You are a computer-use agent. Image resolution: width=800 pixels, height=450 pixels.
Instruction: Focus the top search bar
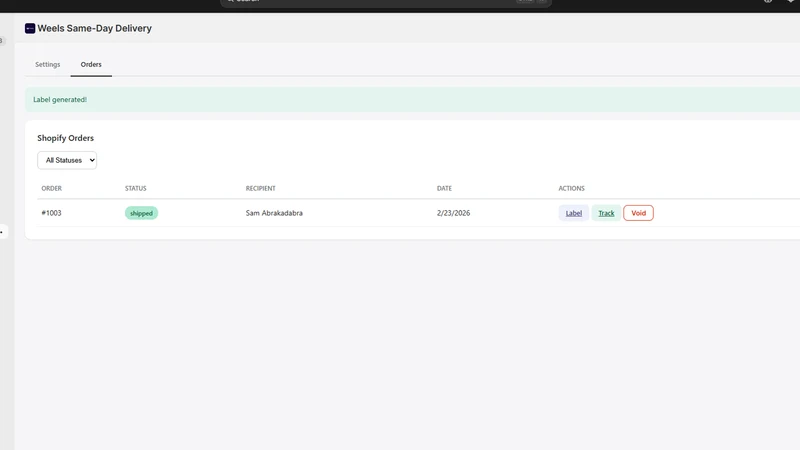coord(386,2)
